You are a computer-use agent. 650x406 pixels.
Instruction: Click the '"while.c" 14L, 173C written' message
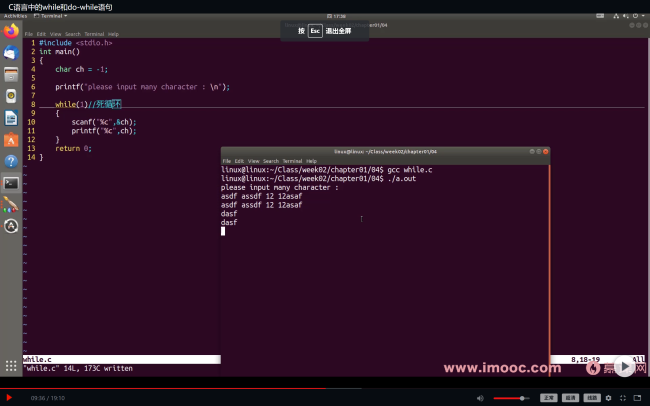pyautogui.click(x=78, y=368)
